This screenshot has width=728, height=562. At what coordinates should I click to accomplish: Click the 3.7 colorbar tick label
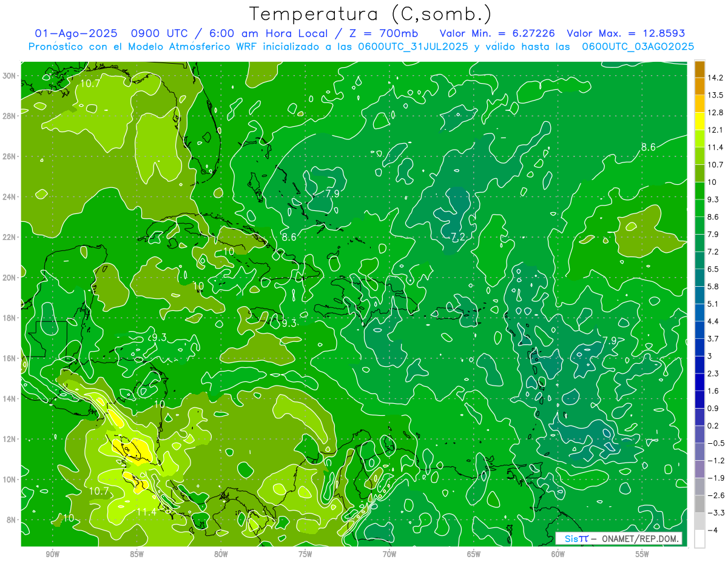pos(714,338)
